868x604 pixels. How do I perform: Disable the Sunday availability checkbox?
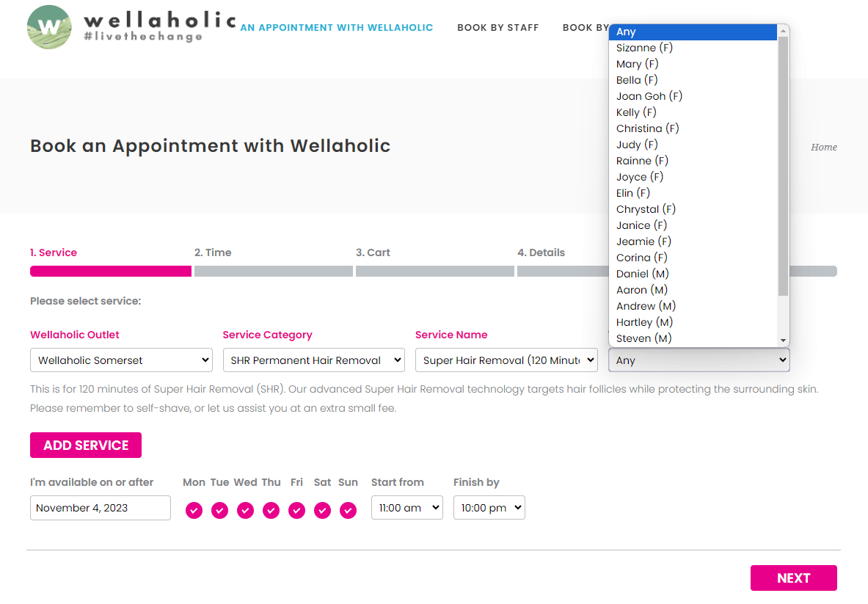[348, 510]
